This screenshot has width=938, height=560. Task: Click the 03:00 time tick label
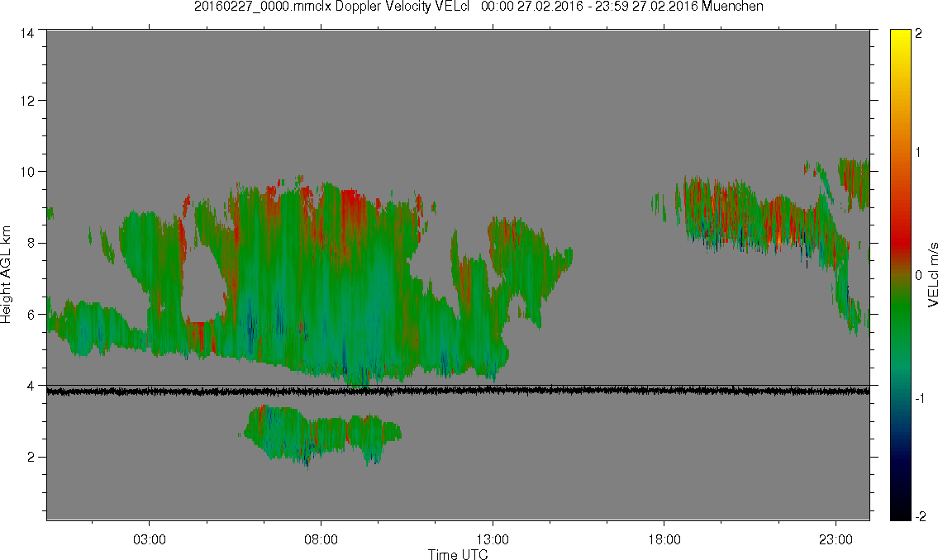149,539
